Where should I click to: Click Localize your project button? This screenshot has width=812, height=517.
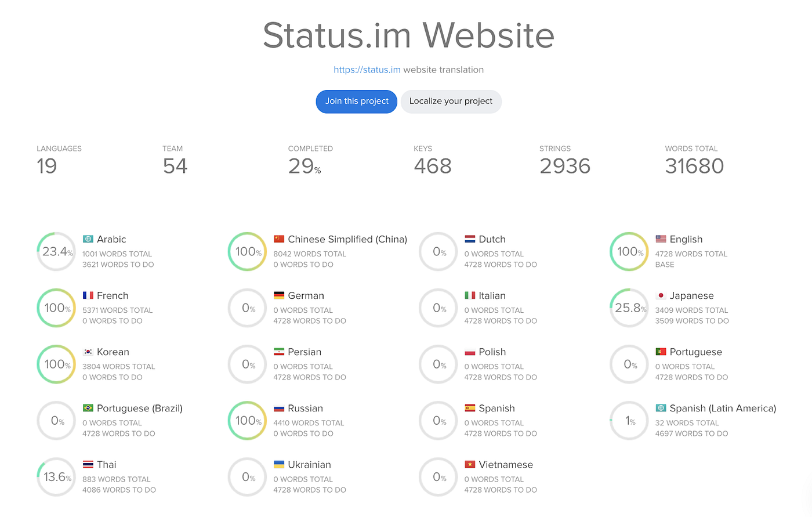pyautogui.click(x=451, y=102)
